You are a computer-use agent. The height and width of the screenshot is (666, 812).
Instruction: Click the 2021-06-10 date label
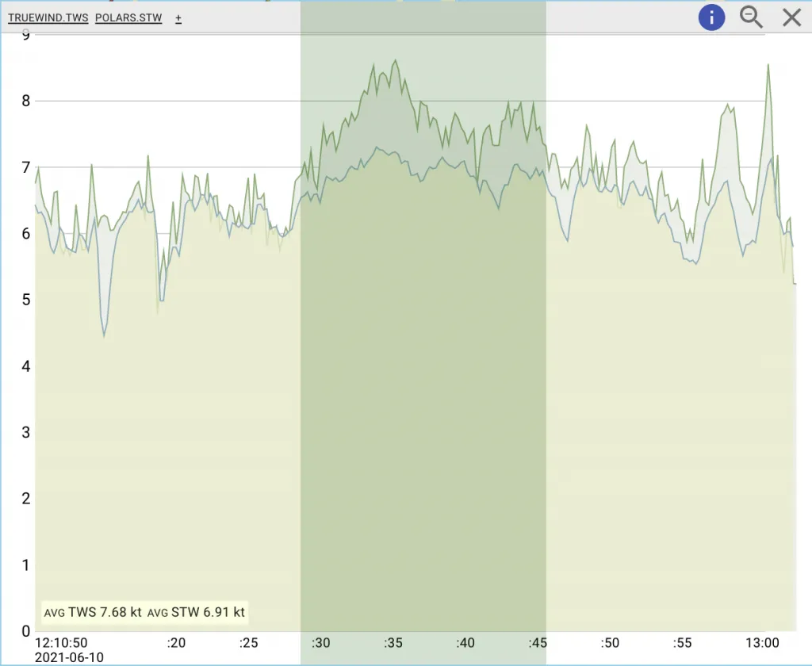click(x=69, y=657)
